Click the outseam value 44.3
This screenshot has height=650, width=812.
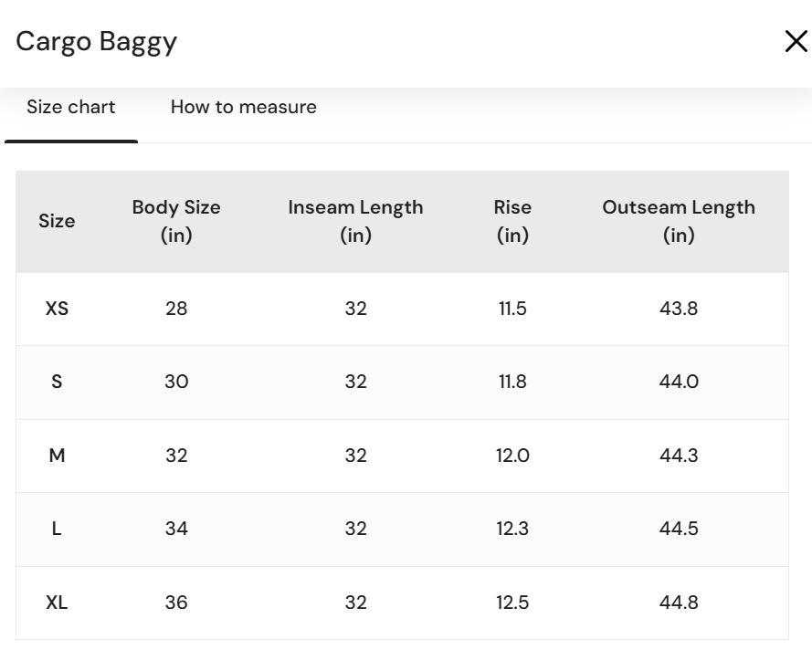[x=679, y=456]
